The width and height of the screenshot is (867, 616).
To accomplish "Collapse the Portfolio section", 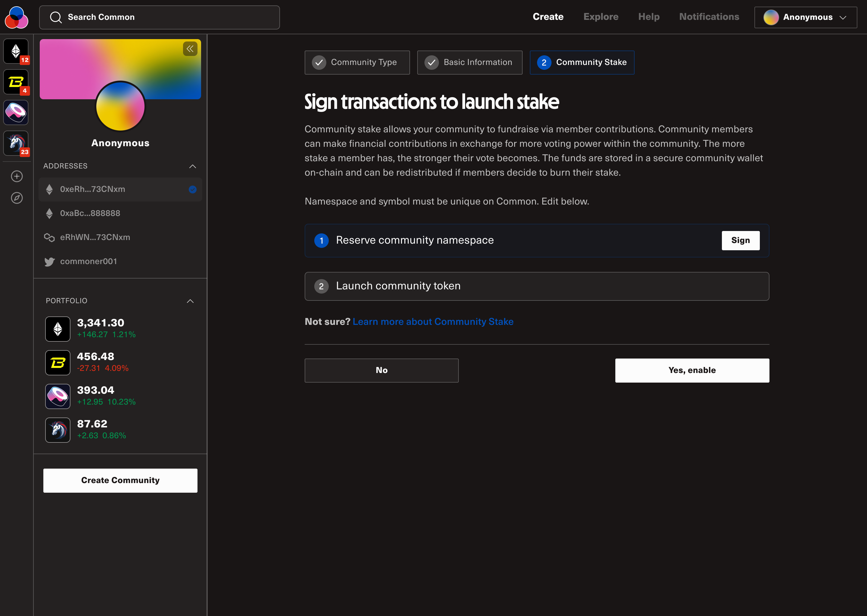I will (x=190, y=301).
